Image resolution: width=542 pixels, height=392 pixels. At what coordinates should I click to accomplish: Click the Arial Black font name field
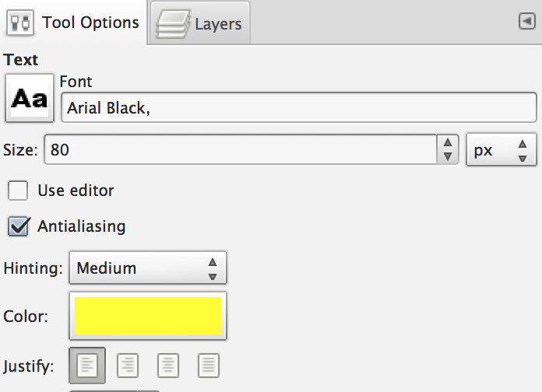coord(299,107)
